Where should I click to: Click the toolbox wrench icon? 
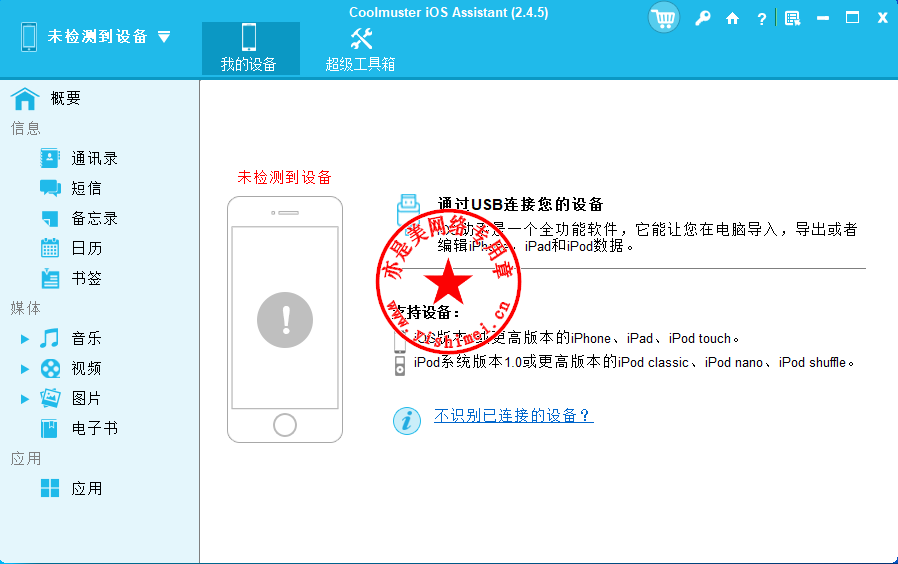[x=361, y=38]
